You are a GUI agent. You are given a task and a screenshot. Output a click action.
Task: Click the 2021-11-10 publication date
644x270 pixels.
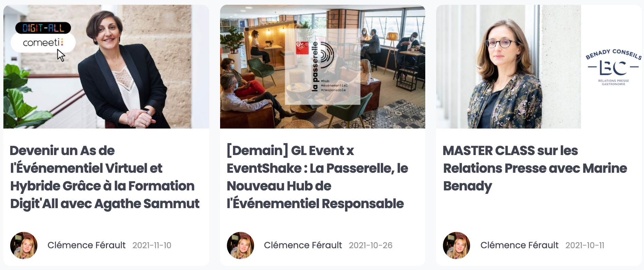coord(152,246)
